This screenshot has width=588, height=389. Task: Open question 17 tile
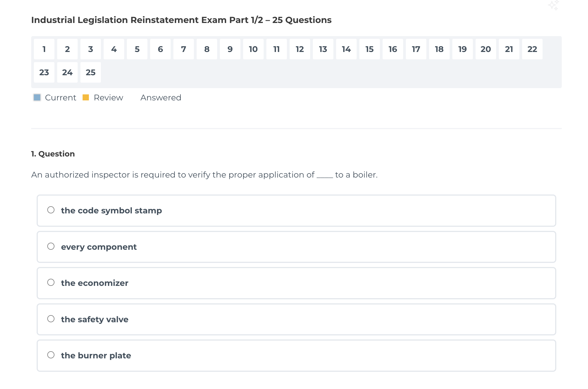click(x=416, y=49)
